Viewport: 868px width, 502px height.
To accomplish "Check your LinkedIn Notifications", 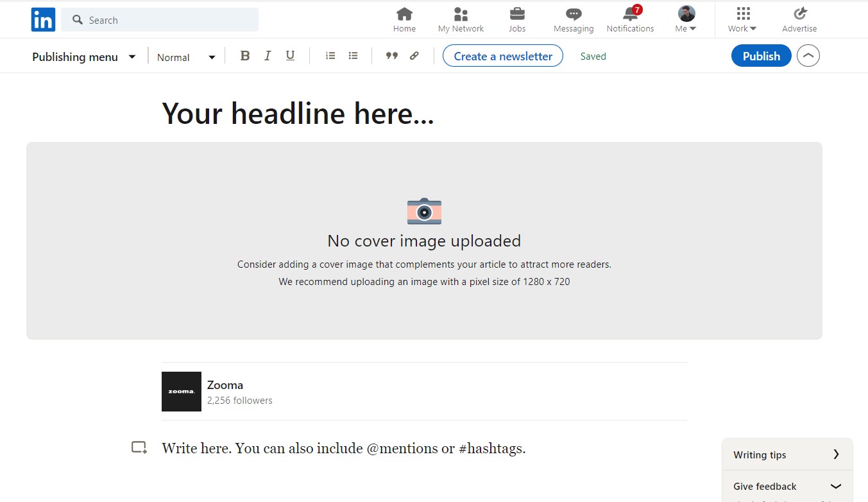I will tap(630, 19).
